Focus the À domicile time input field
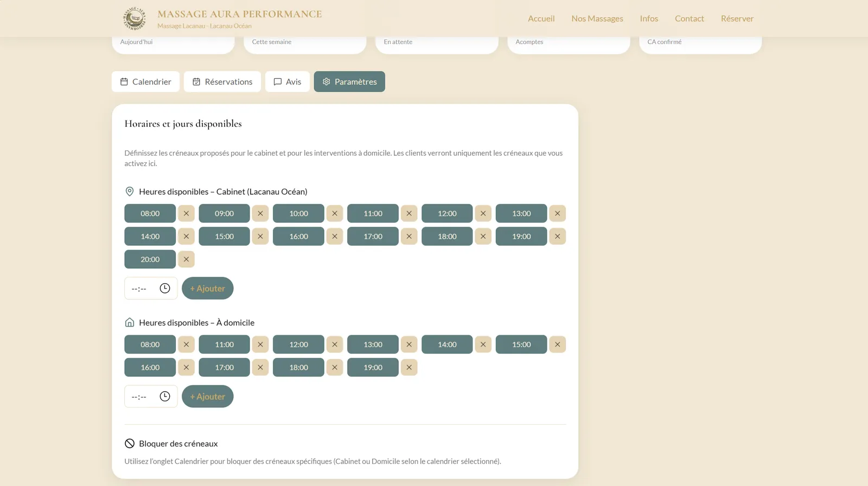 click(151, 397)
